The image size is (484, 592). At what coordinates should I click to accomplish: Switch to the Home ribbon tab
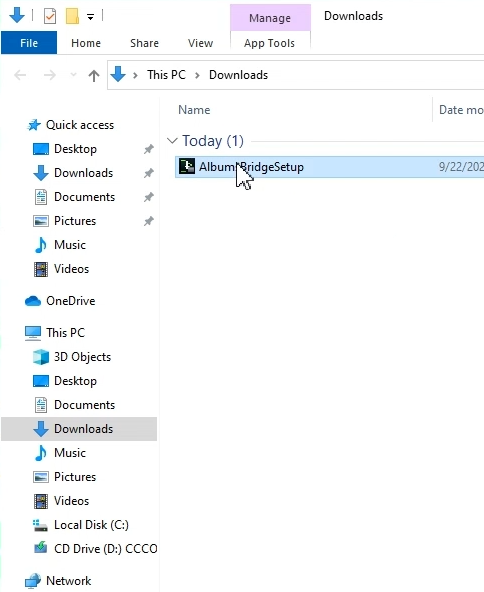tap(86, 43)
